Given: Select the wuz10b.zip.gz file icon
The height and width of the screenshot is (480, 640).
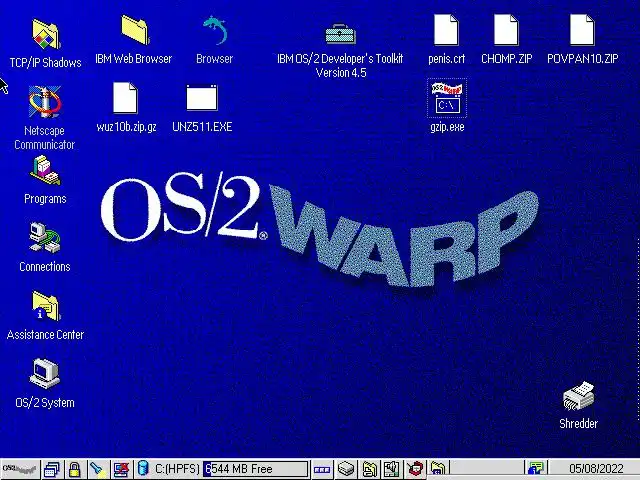Looking at the screenshot, I should point(125,98).
